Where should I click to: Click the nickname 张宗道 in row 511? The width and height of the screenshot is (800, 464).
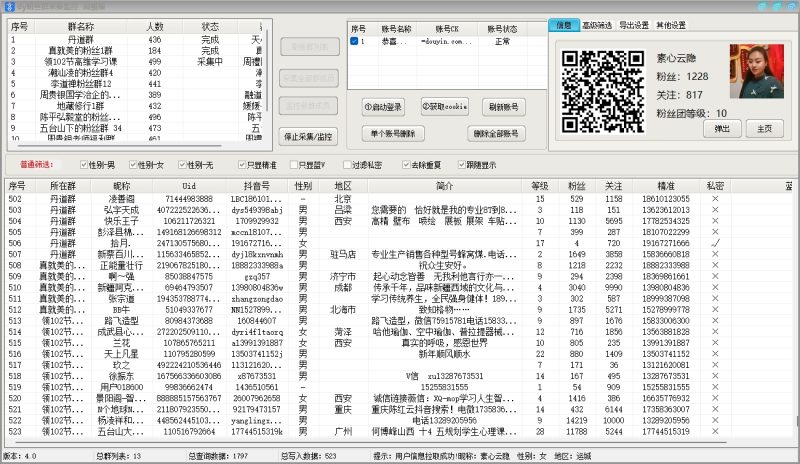[x=121, y=299]
